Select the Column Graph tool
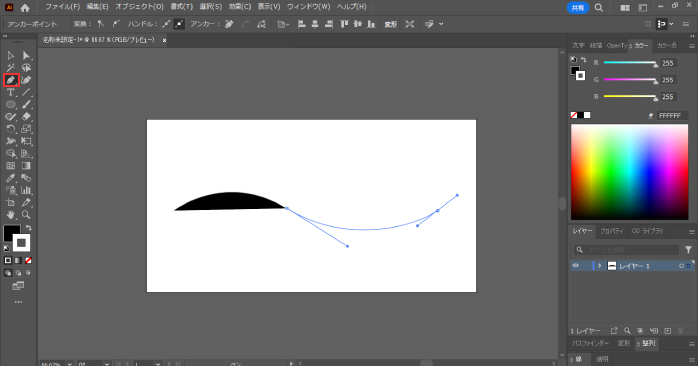 26,190
